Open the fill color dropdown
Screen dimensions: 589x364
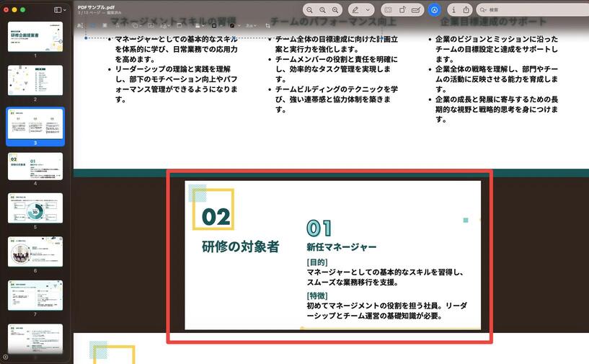pos(235,26)
